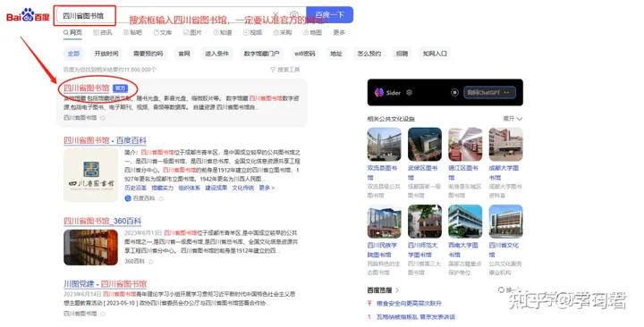Switch to the 采购 tab

[x=283, y=32]
